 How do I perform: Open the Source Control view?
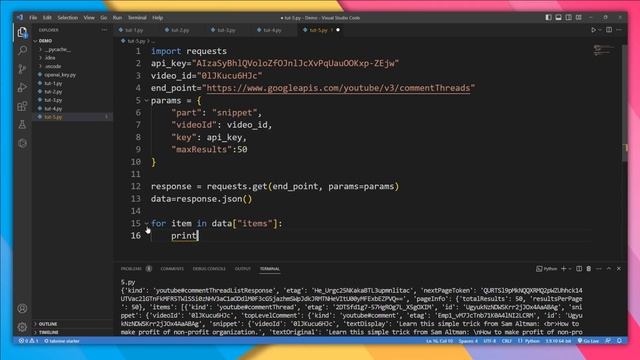coord(22,69)
